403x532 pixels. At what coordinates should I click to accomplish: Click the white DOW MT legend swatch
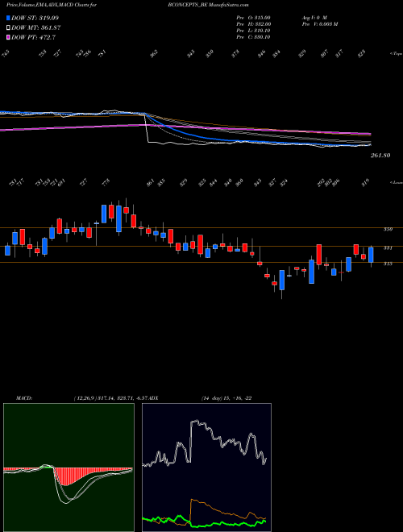click(8, 28)
